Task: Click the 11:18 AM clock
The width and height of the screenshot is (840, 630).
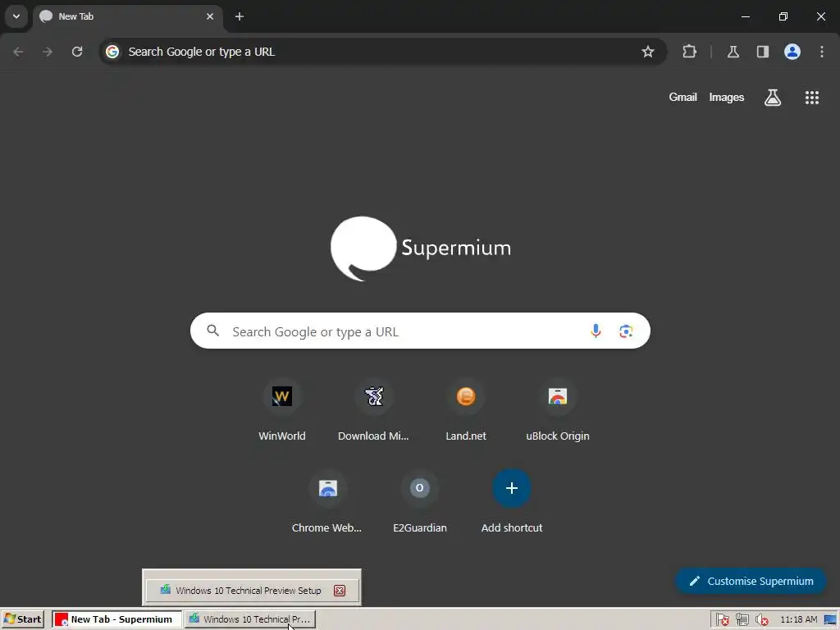Action: (799, 620)
